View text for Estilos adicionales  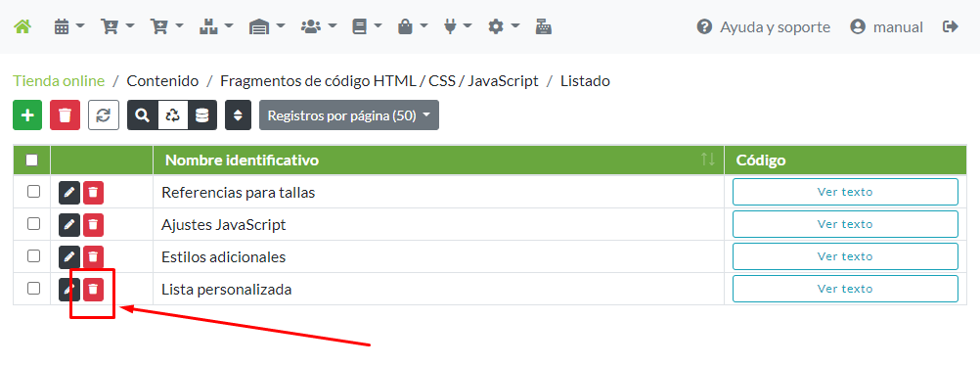845,255
